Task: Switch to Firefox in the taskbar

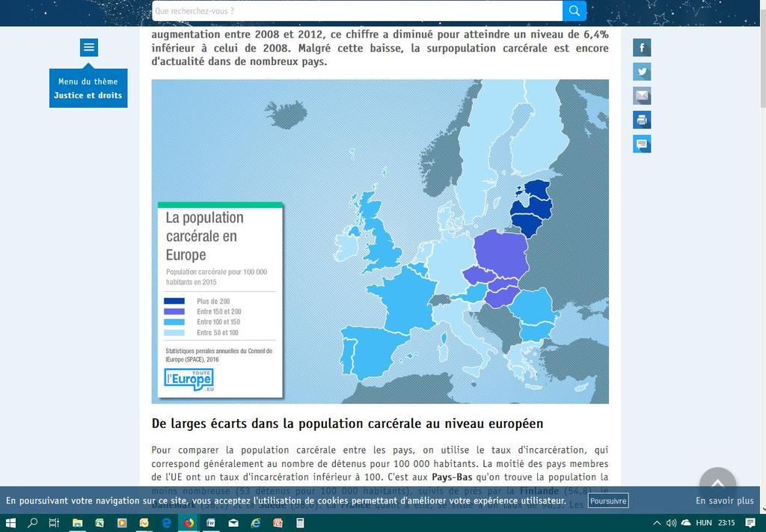Action: point(189,523)
